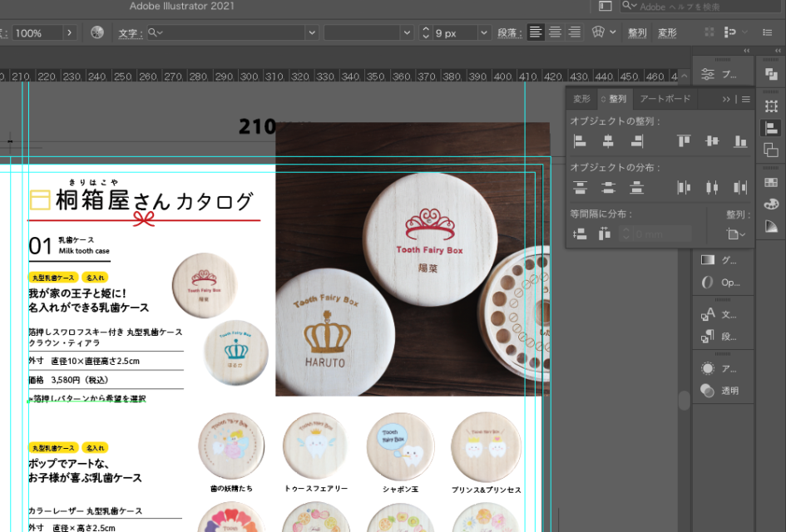This screenshot has width=786, height=532.
Task: Click horizontal distribute space icon
Action: point(605,234)
